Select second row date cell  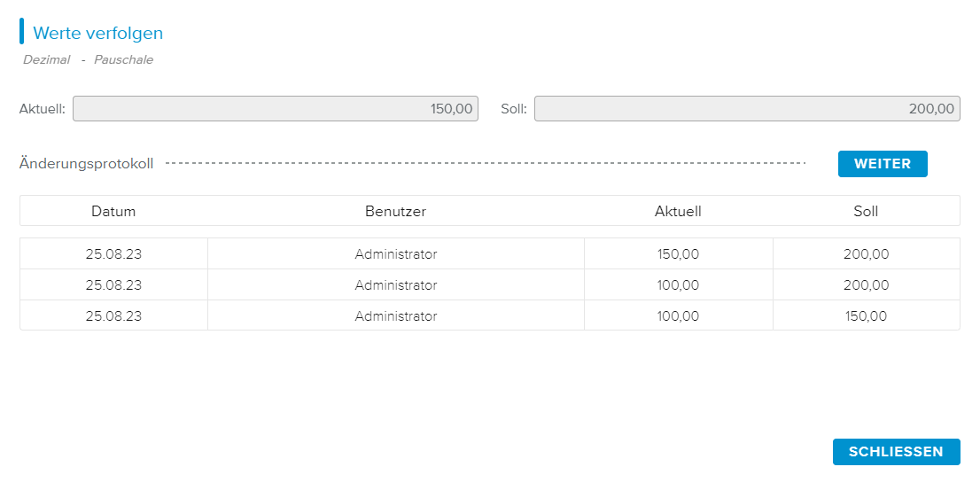tap(113, 285)
